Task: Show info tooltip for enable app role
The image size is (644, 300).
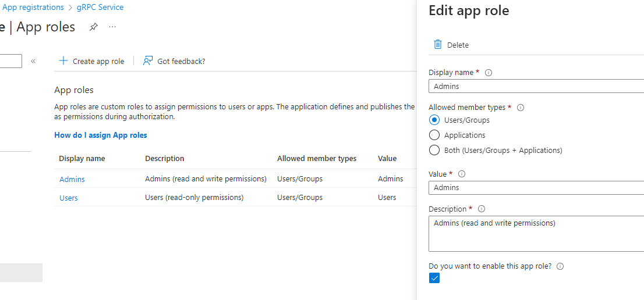Action: tap(560, 266)
